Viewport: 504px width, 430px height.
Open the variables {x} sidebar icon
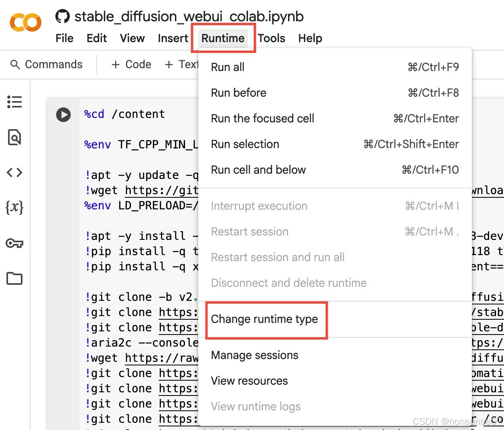[14, 207]
